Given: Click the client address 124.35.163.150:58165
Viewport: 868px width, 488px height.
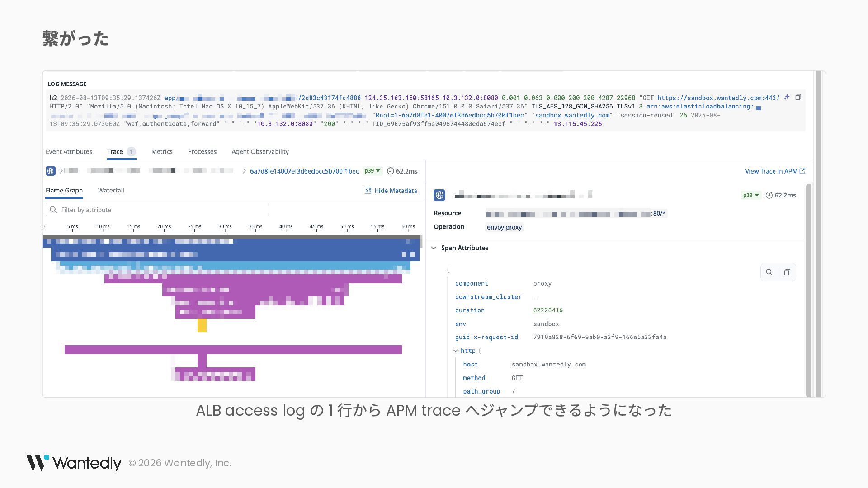Looking at the screenshot, I should (401, 98).
